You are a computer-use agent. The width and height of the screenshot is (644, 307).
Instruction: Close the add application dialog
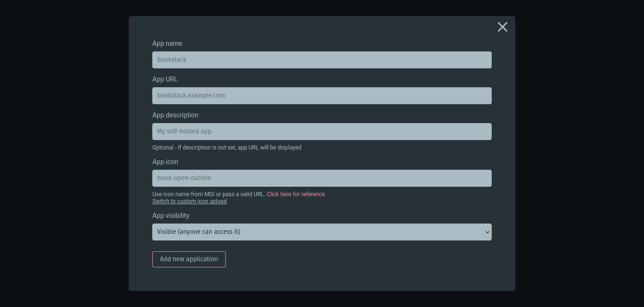point(503,27)
